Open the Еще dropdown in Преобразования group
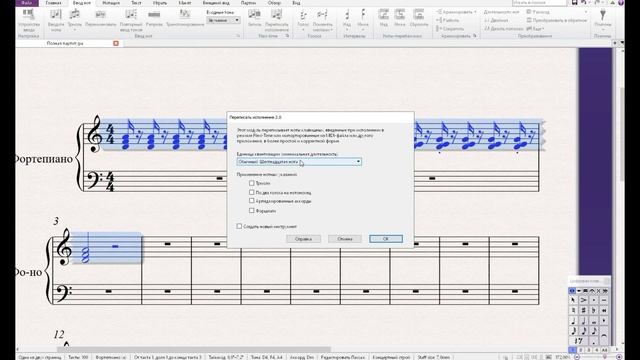Screen dimensions: 640x360 click(x=535, y=29)
